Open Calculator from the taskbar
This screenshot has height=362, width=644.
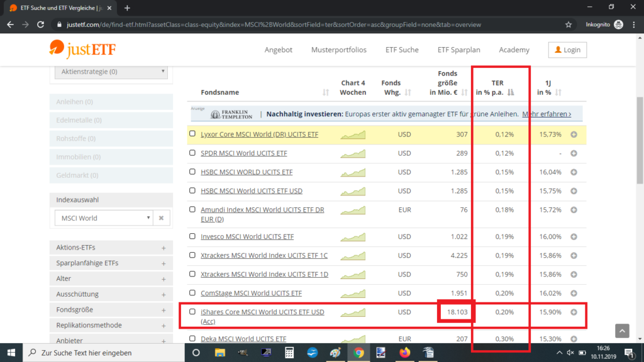[x=289, y=353]
